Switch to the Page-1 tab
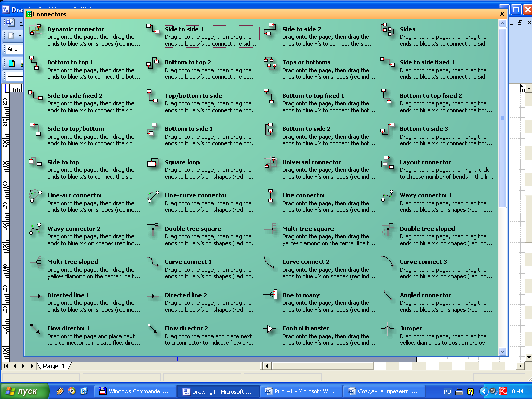This screenshot has width=532, height=399. tap(54, 366)
